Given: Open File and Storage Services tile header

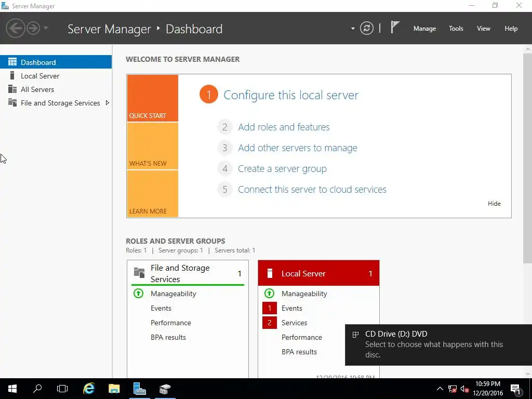Looking at the screenshot, I should (x=188, y=273).
